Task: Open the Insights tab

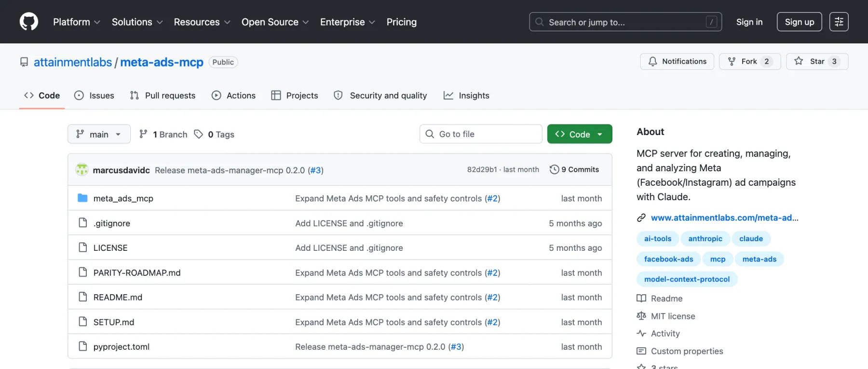Action: tap(466, 96)
